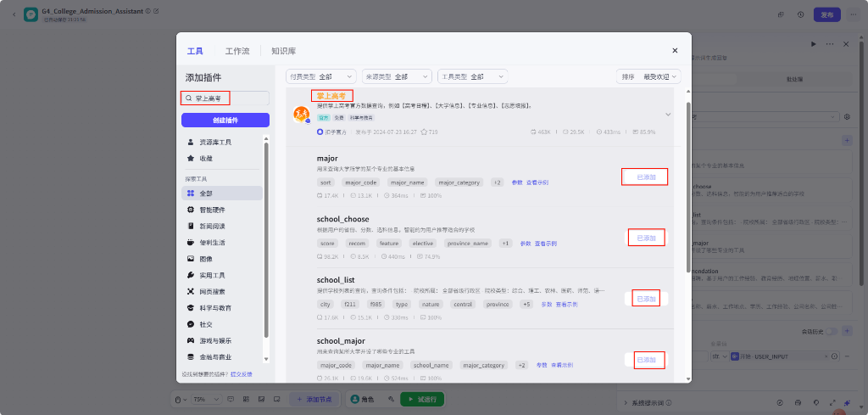Select the 金融与商业 category
Screen dimensions: 868x415
222,356
